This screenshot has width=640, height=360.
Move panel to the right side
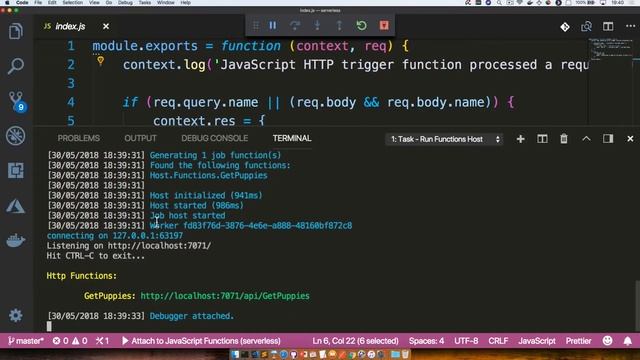608,139
